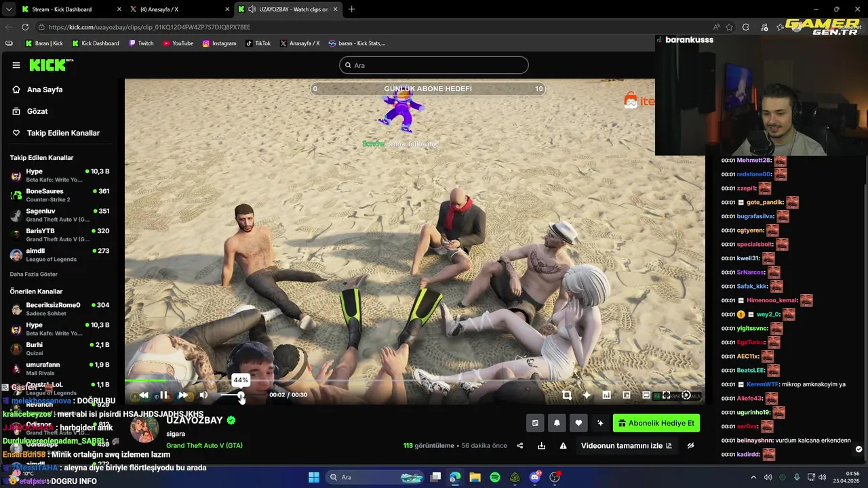Adjust the player volume slider handle
This screenshot has height=488, width=868.
click(241, 395)
